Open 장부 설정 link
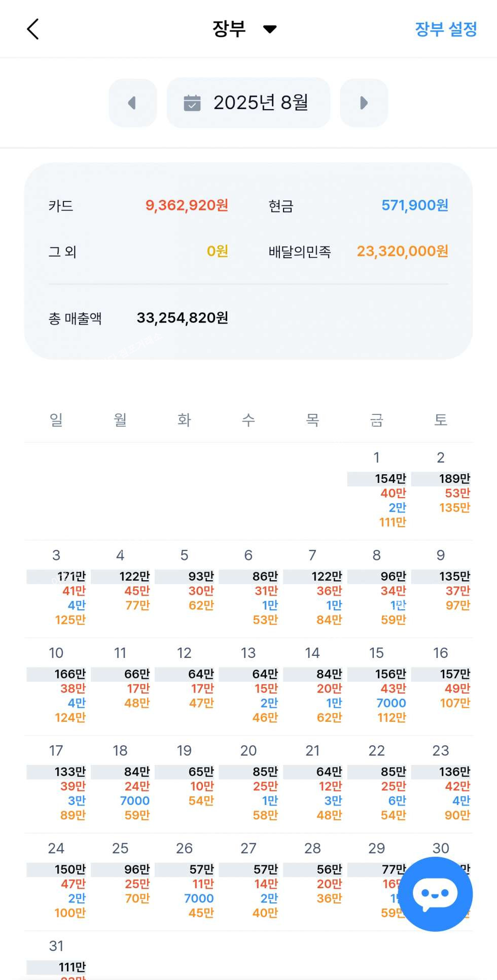 [x=446, y=29]
